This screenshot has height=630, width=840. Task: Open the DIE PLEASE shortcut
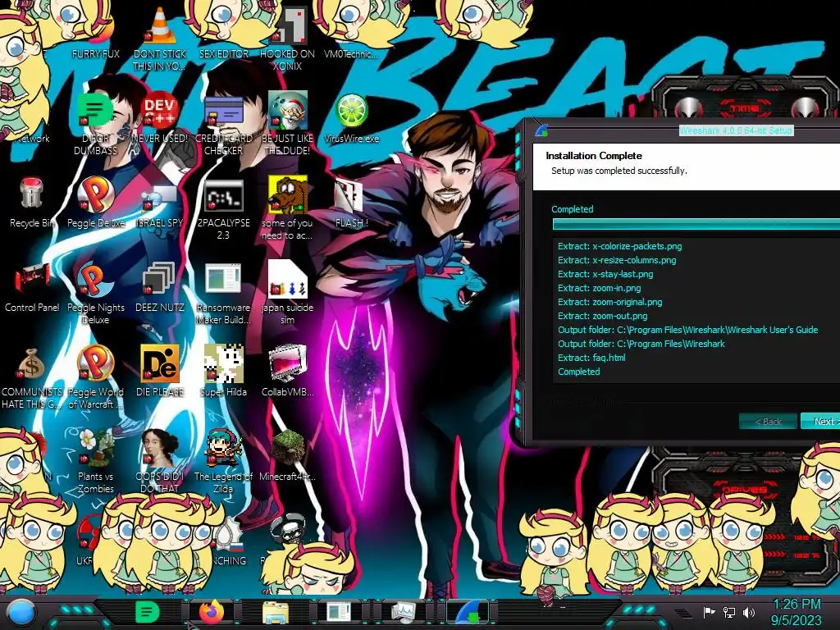[x=160, y=363]
